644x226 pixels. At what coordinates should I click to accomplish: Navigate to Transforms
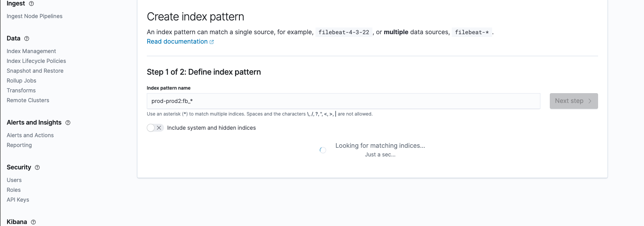point(21,90)
